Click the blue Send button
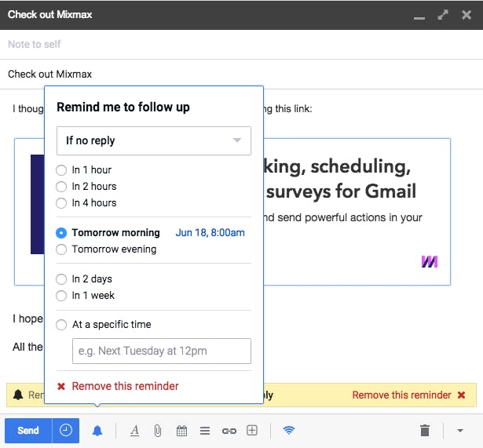This screenshot has width=483, height=448. 28,430
